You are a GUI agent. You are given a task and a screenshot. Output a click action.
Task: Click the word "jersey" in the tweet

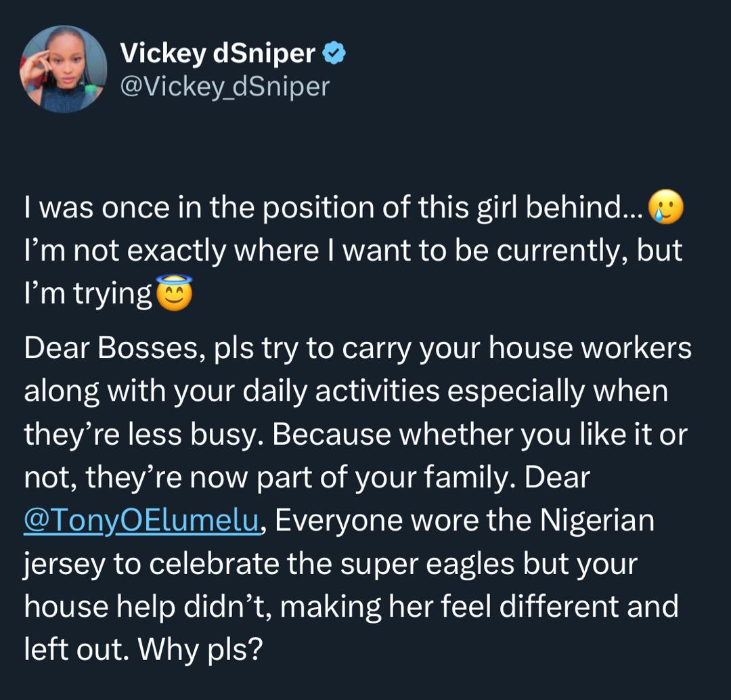[x=64, y=565]
